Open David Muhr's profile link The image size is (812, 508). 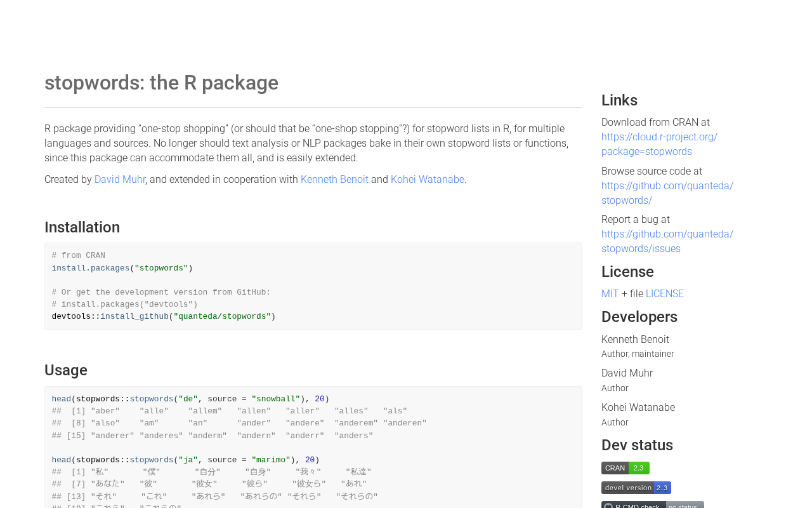[120, 180]
